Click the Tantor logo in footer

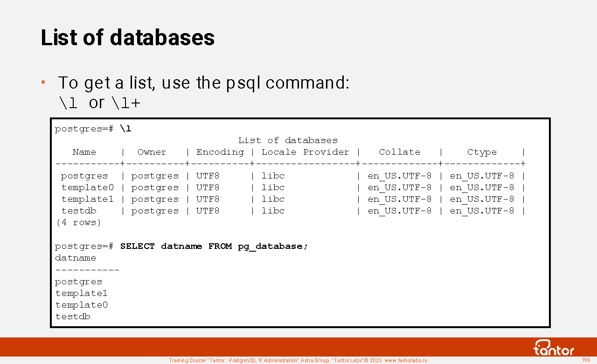(x=554, y=348)
